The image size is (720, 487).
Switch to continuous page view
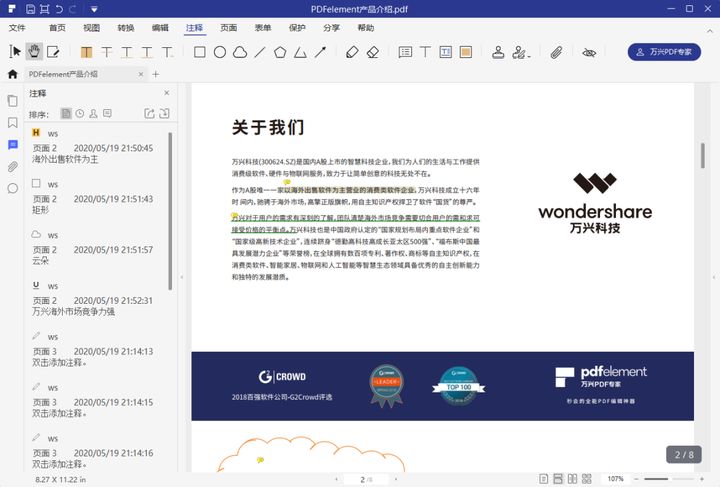(x=558, y=479)
